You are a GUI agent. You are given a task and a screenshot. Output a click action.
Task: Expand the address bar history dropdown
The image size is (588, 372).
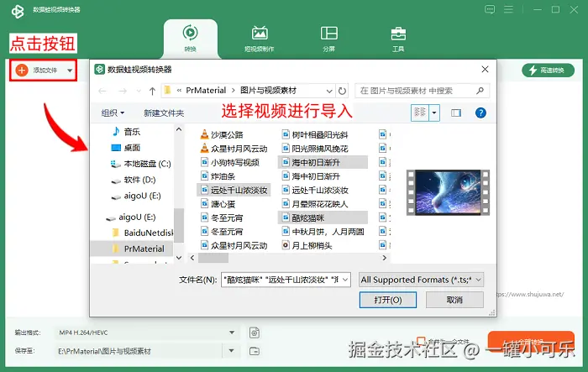329,91
